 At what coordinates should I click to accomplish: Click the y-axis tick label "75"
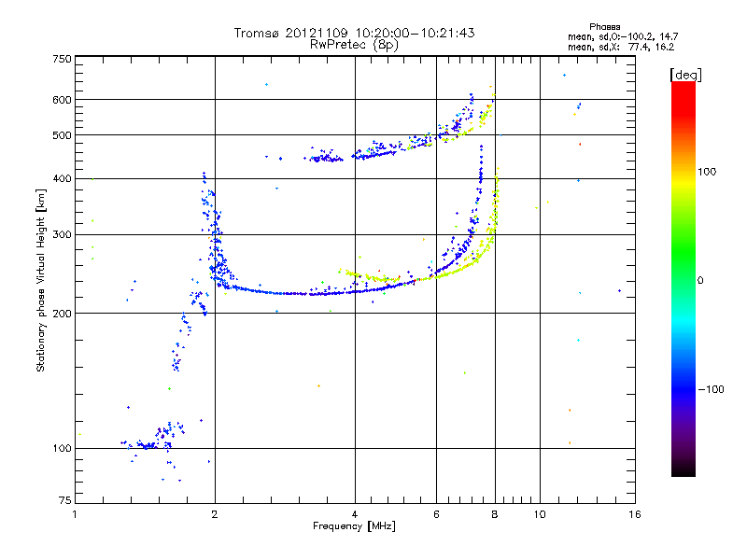coord(65,500)
